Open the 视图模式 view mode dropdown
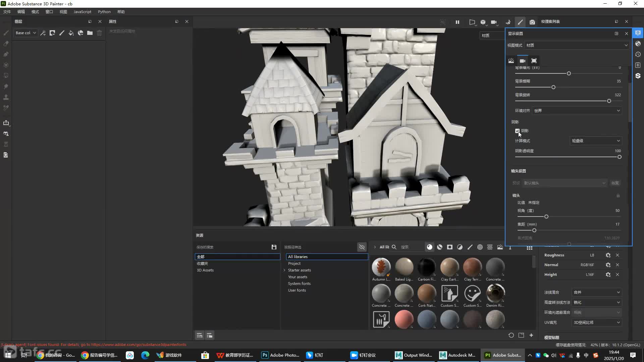644x362 pixels. tap(577, 45)
